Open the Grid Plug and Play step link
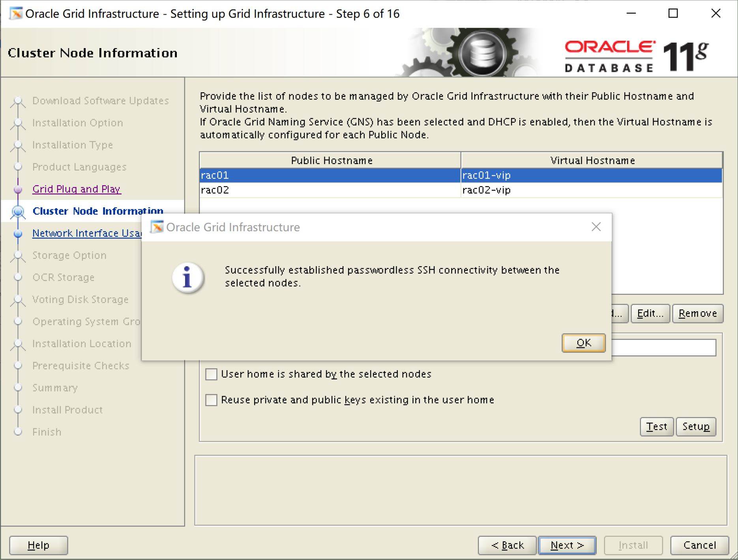The width and height of the screenshot is (738, 560). (x=77, y=189)
